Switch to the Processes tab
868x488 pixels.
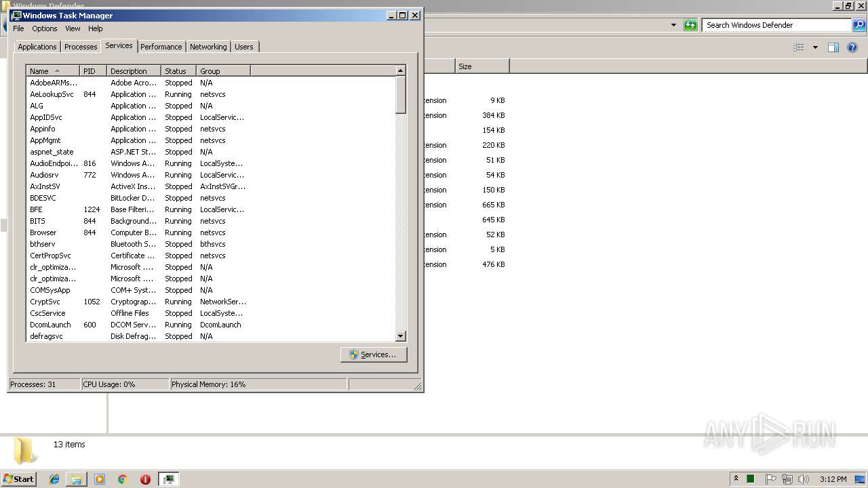pyautogui.click(x=81, y=47)
